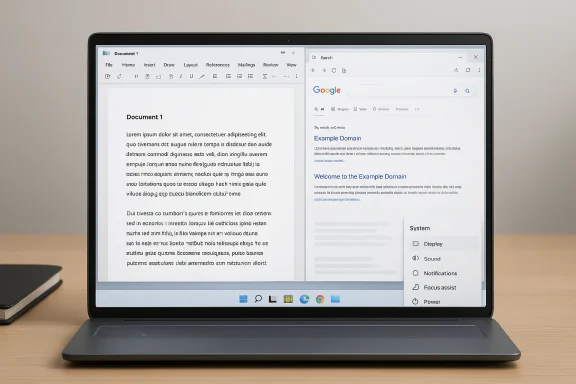Click the sigma-style icon before the chevron
576x384 pixels.
pos(264,76)
